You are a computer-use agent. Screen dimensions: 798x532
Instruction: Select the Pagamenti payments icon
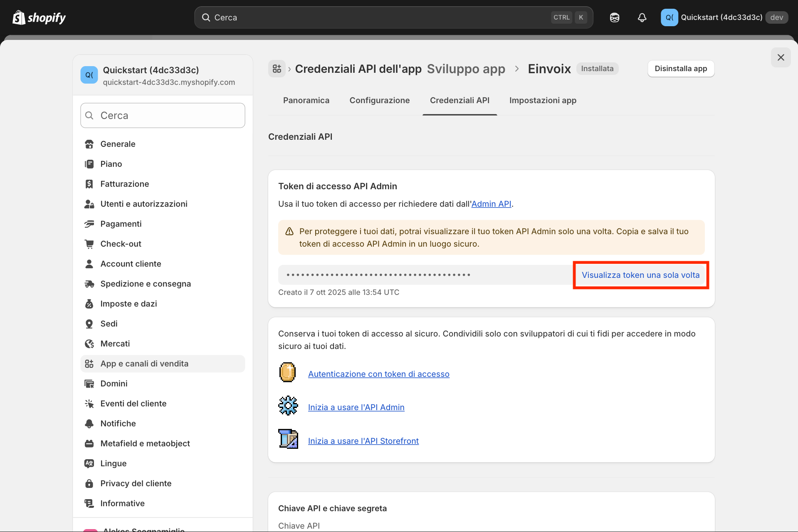point(89,224)
